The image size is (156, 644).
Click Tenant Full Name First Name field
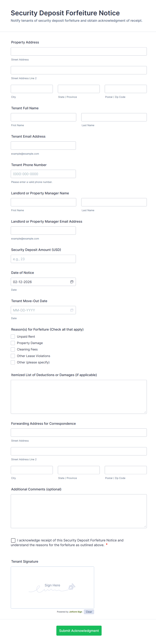point(43,117)
